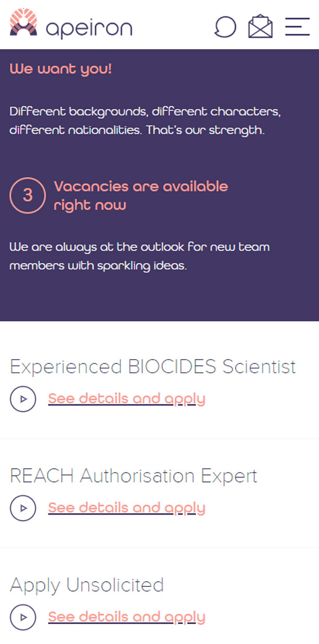Click the play icon under BIOCIDES Scientist
This screenshot has width=319, height=644.
(x=23, y=399)
